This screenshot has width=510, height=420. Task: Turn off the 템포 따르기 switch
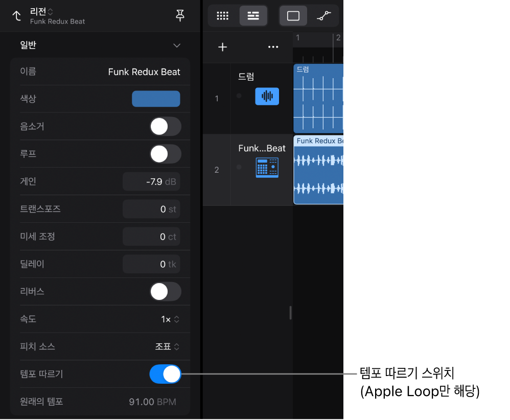165,374
